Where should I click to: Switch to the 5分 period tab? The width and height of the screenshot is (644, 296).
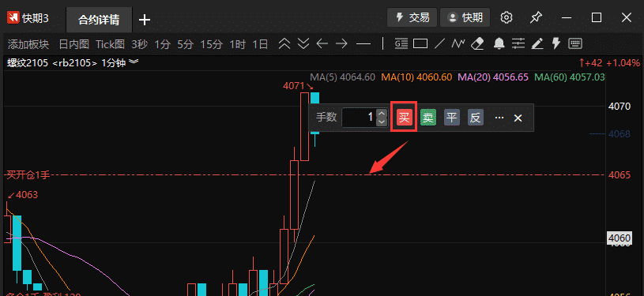[185, 44]
